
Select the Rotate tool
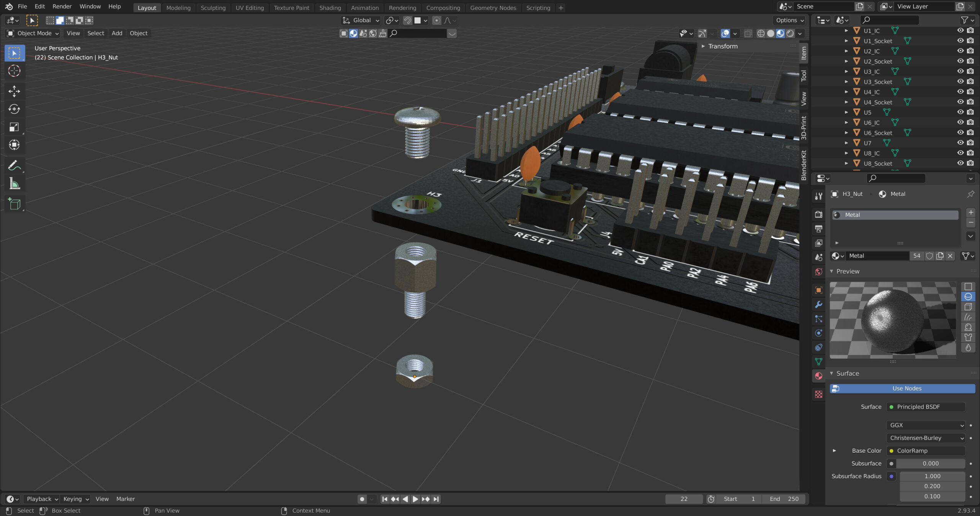(x=14, y=109)
